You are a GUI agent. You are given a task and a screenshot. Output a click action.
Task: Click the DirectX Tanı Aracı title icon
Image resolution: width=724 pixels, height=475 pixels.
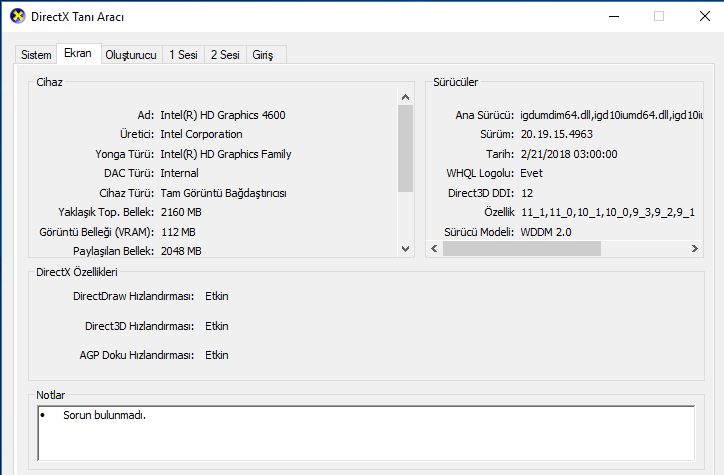(18, 17)
